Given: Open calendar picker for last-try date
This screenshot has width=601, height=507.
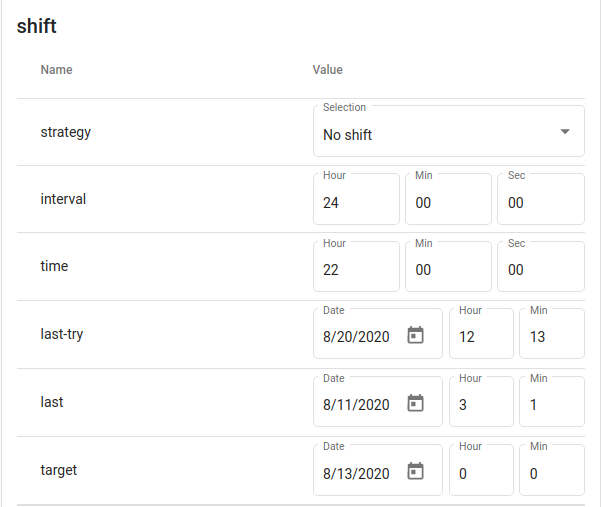Looking at the screenshot, I should point(415,335).
